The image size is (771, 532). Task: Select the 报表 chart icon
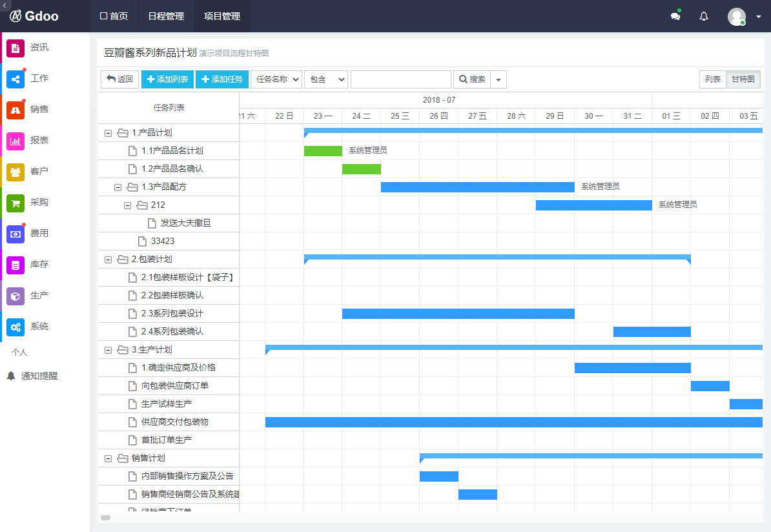pyautogui.click(x=15, y=141)
